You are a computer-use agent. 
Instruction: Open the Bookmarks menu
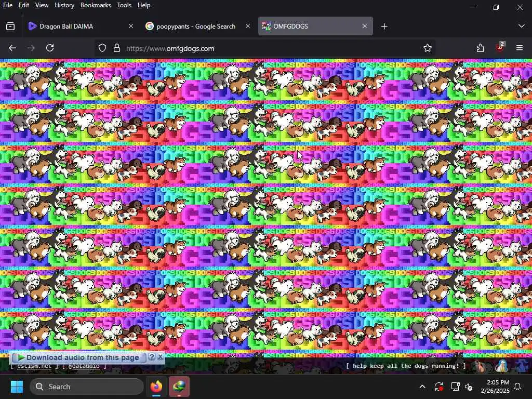[x=96, y=5]
